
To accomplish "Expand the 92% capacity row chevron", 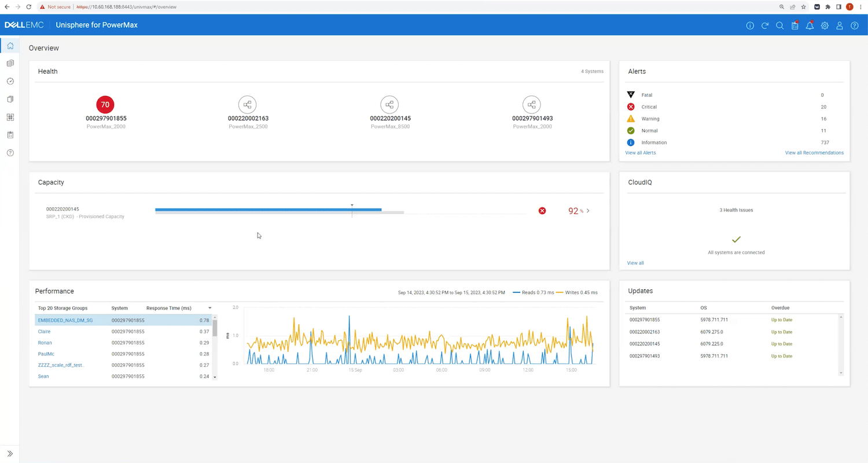I will 588,211.
